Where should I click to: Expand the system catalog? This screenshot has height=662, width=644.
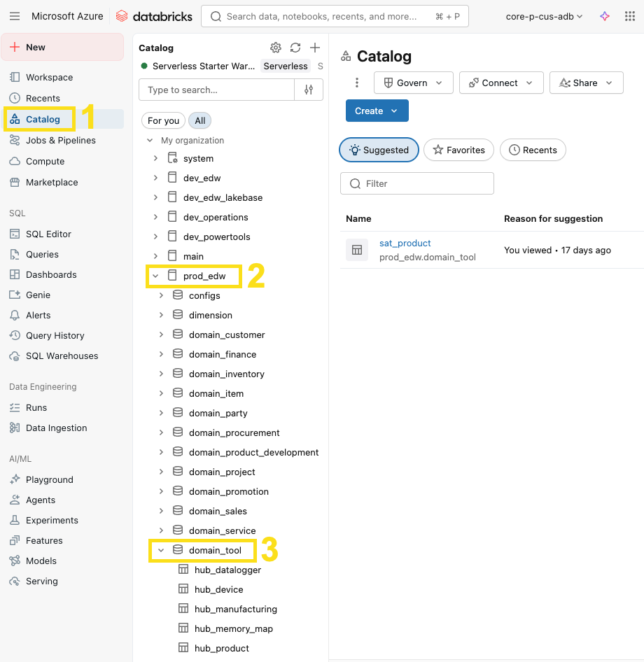pos(155,158)
